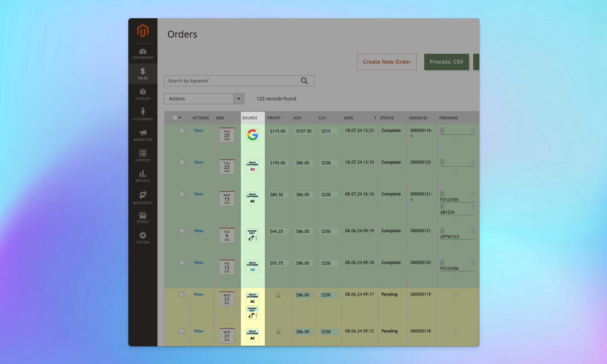The height and width of the screenshot is (364, 607).
Task: Open the Customers menu item
Action: 143,114
